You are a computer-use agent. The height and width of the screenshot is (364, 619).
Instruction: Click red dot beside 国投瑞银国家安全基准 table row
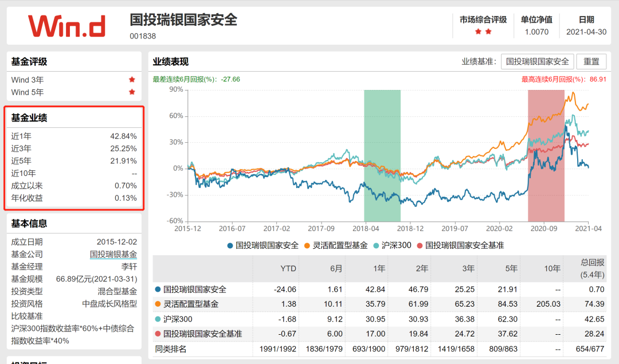pyautogui.click(x=158, y=334)
